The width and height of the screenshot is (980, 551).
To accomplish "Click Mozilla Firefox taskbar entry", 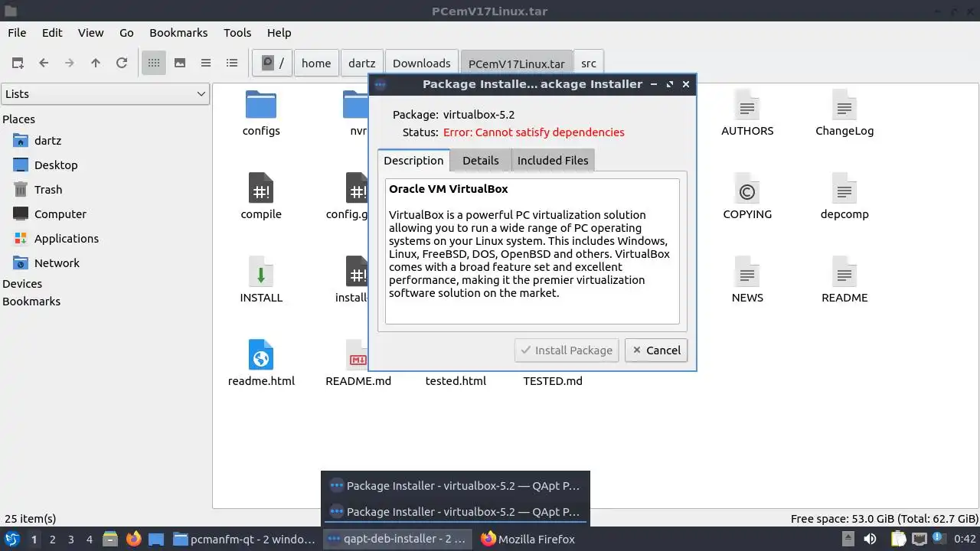I will pos(528,540).
